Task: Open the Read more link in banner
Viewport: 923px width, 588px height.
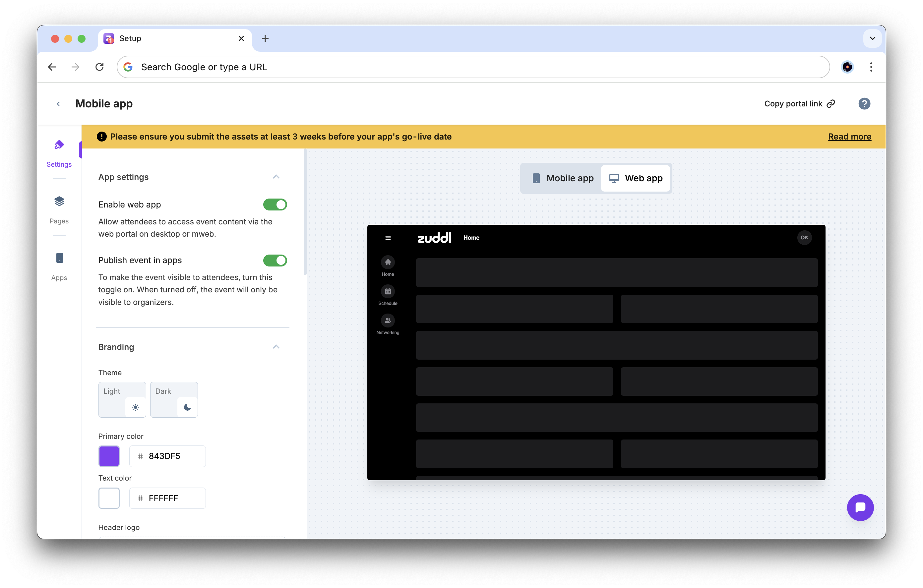Action: coord(849,137)
